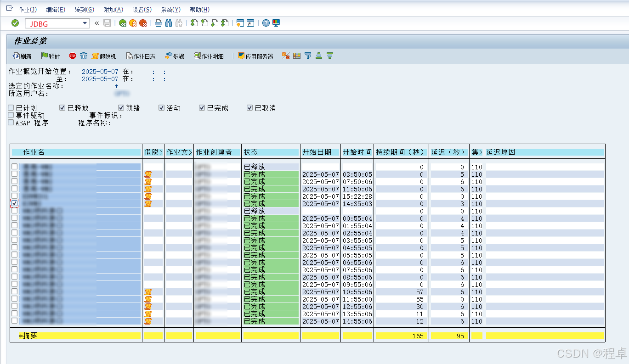
Task: Click the 刷新 refresh button
Action: click(x=22, y=56)
